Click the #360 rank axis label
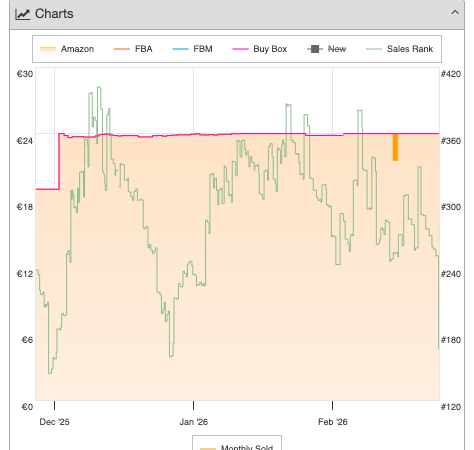The width and height of the screenshot is (474, 450). [x=451, y=141]
